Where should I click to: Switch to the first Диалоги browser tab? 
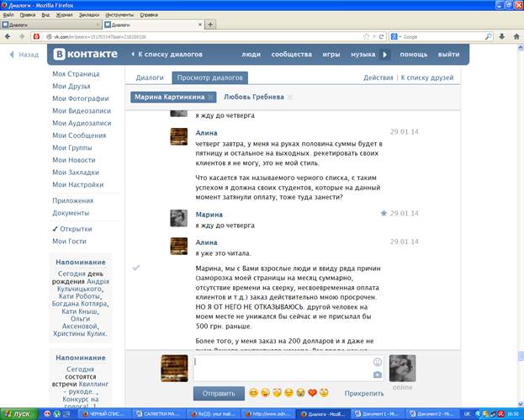(50, 24)
